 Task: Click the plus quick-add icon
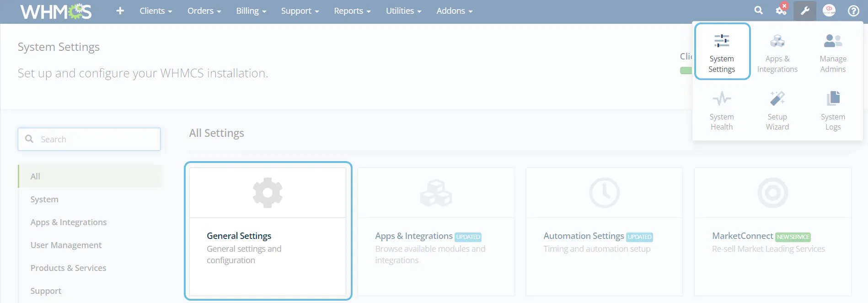(x=120, y=11)
